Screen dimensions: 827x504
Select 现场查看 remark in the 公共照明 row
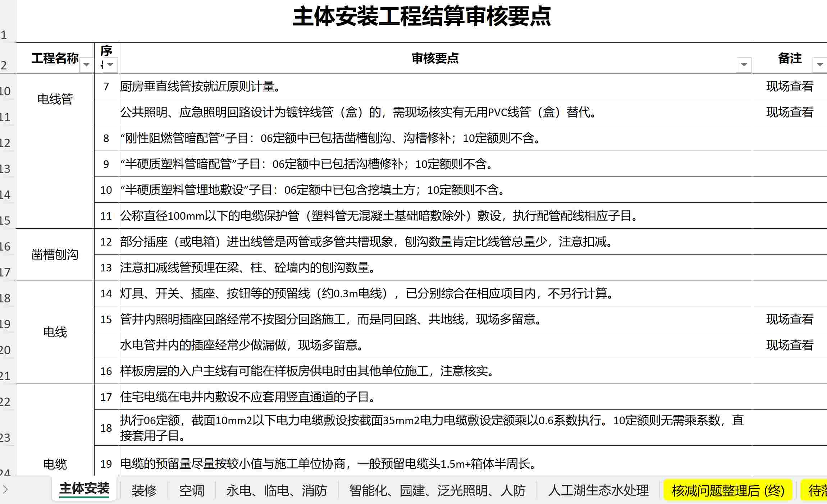click(x=790, y=112)
